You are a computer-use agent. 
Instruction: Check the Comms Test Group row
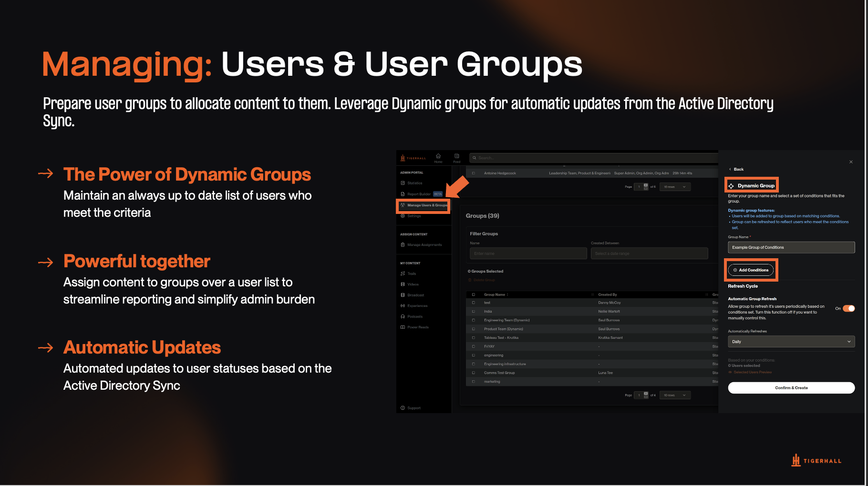point(474,373)
